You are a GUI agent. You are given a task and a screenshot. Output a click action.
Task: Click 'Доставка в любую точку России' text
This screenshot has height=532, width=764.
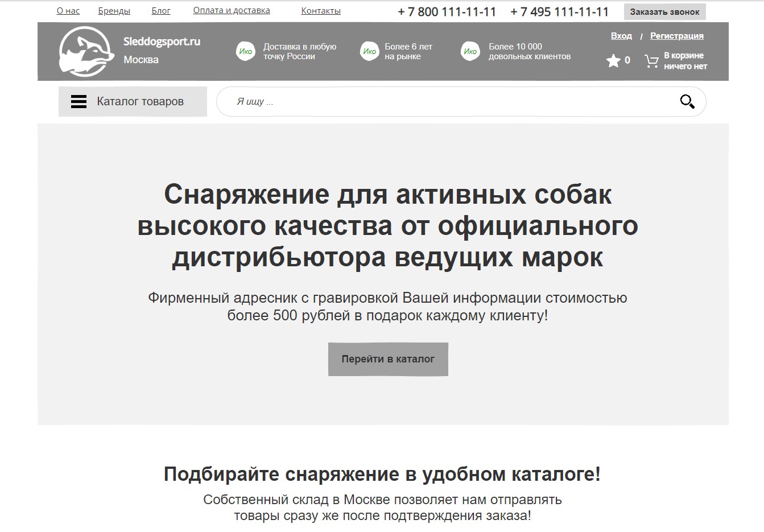coord(300,51)
